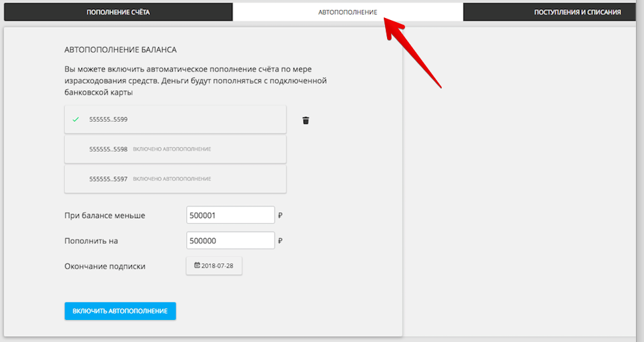Viewport: 644px width, 342px height.
Task: Delete the selected card with trash icon
Action: click(x=306, y=121)
